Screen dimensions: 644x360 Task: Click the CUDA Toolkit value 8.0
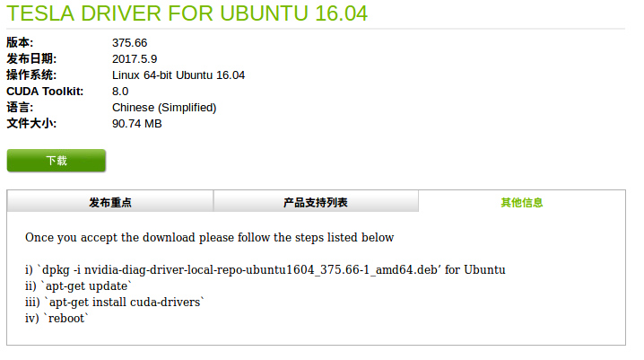coord(120,92)
